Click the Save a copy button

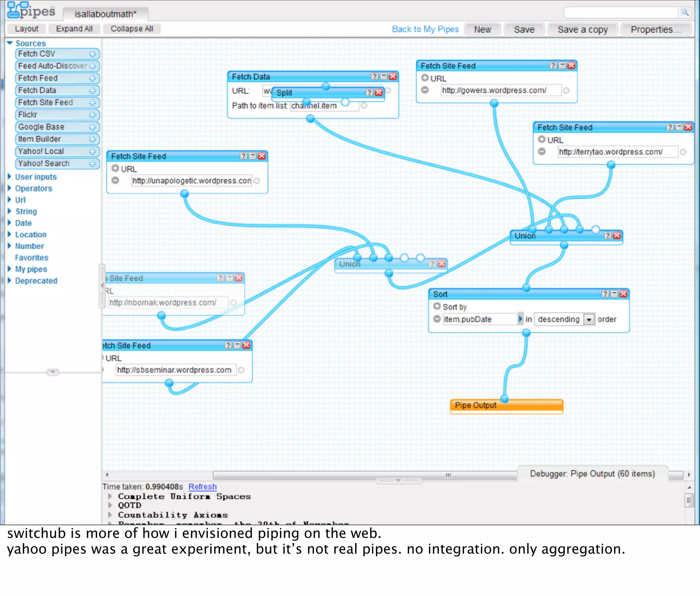pos(582,29)
